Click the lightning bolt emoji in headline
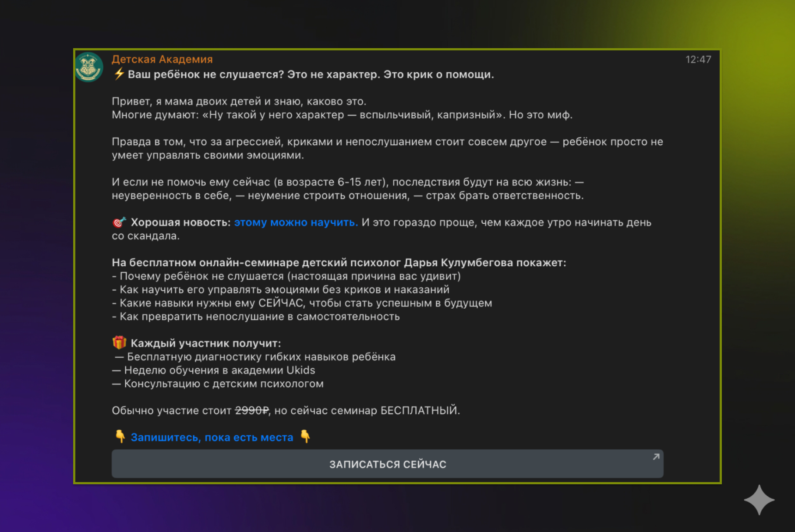The width and height of the screenshot is (795, 532). (119, 74)
